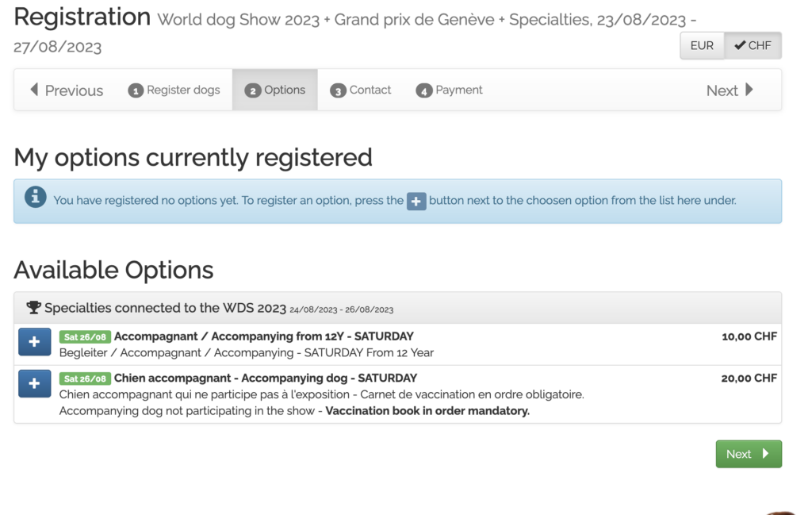Go to Previous step in wizard bar
Viewport: 812px width, 515px height.
click(67, 90)
